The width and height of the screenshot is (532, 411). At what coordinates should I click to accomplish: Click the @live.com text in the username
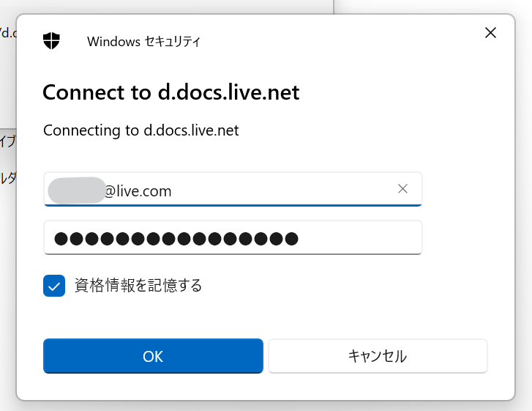pyautogui.click(x=138, y=191)
